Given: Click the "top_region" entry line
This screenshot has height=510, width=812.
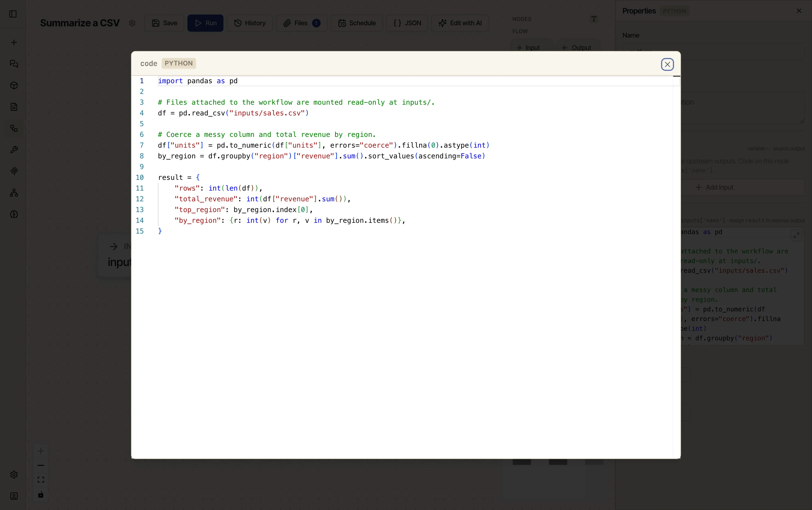Looking at the screenshot, I should [244, 210].
